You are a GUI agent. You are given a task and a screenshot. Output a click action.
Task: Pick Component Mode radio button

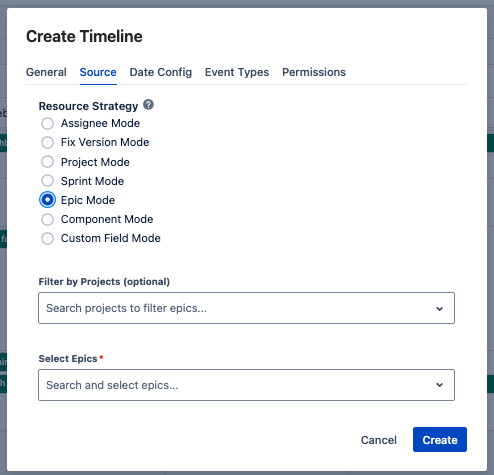[x=47, y=219]
